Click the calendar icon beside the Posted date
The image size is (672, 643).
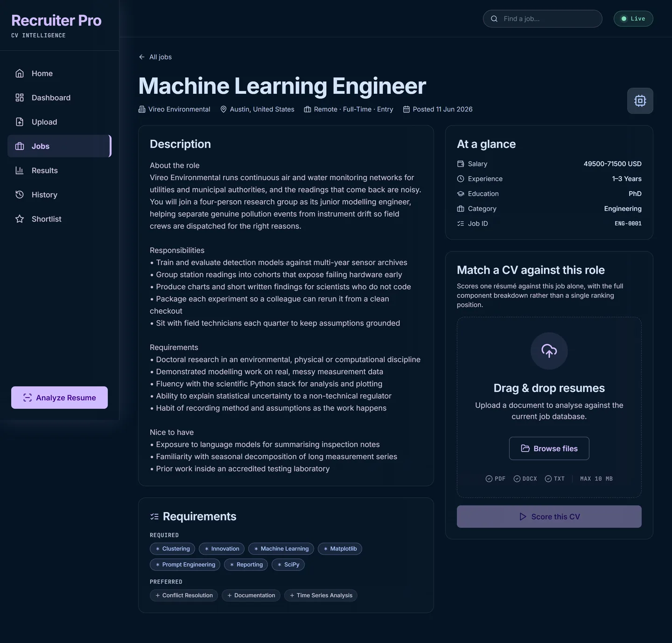pos(406,109)
